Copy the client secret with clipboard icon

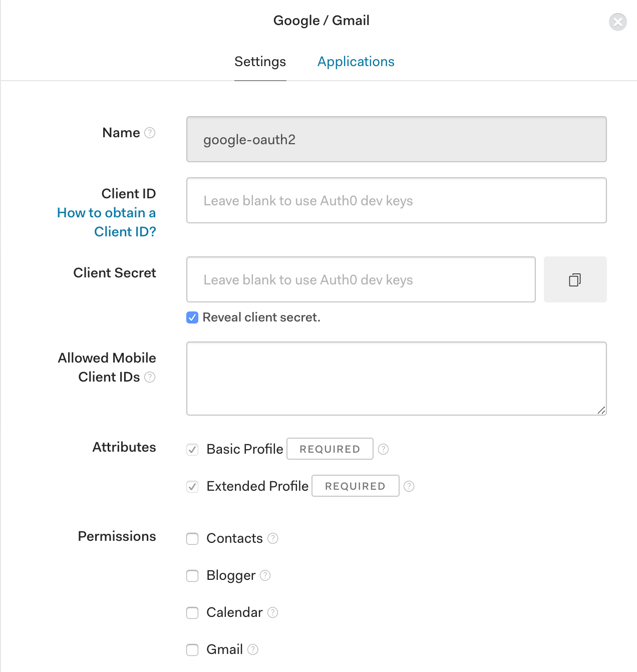pos(575,279)
